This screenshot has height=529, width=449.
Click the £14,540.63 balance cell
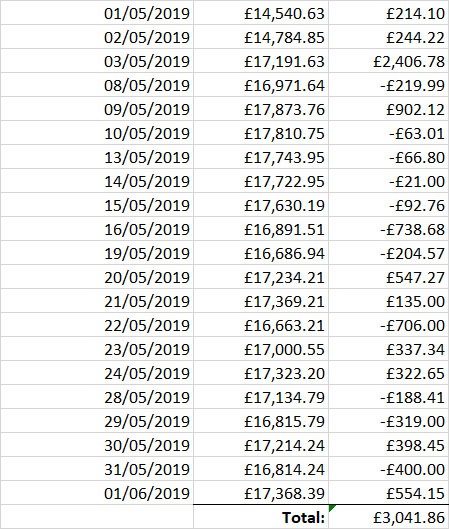point(261,13)
